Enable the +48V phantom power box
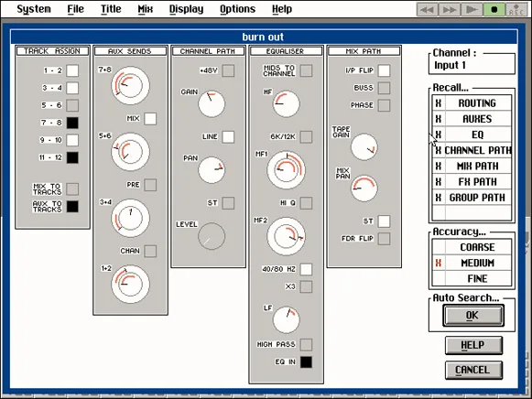The width and height of the screenshot is (532, 399). point(228,70)
